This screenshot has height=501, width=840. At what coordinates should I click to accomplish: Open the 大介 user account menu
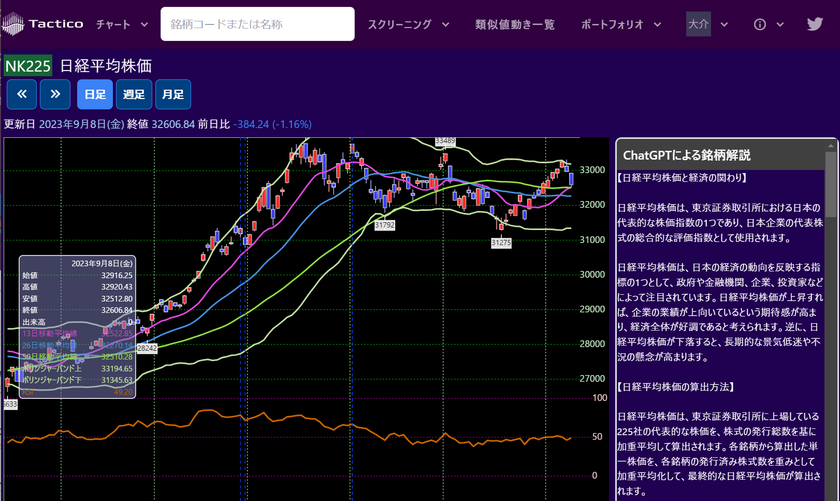(699, 24)
